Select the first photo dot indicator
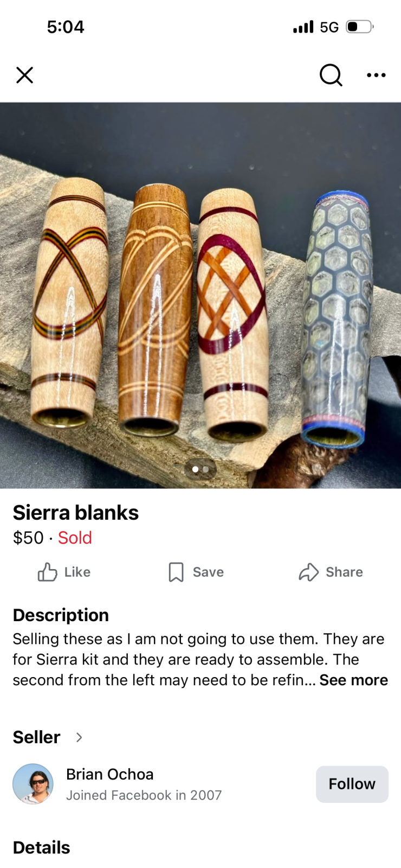This screenshot has width=401, height=868. [195, 469]
